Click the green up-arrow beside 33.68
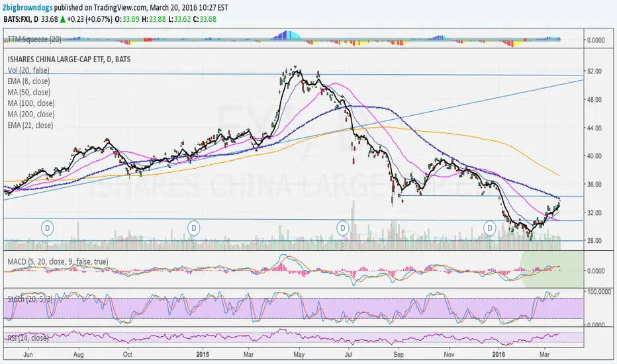The width and height of the screenshot is (617, 364). pyautogui.click(x=63, y=19)
